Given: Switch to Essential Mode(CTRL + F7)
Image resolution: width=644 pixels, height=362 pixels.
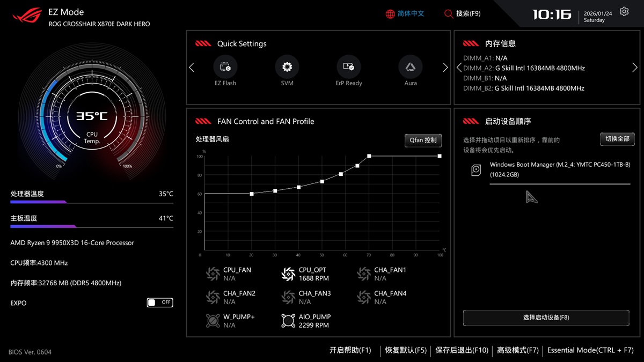Looking at the screenshot, I should click(590, 350).
